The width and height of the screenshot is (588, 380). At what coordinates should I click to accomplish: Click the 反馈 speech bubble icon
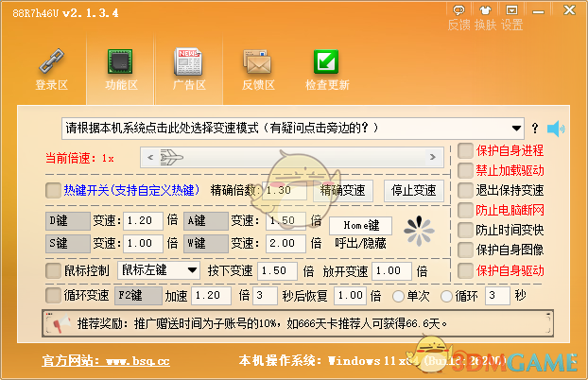[458, 10]
